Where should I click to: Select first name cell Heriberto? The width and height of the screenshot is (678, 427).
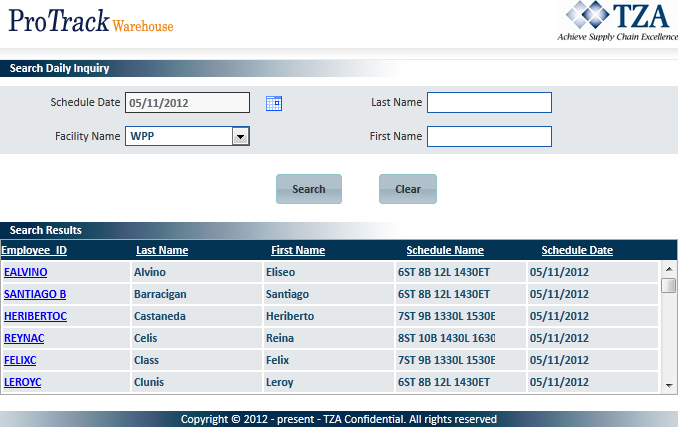coord(329,316)
